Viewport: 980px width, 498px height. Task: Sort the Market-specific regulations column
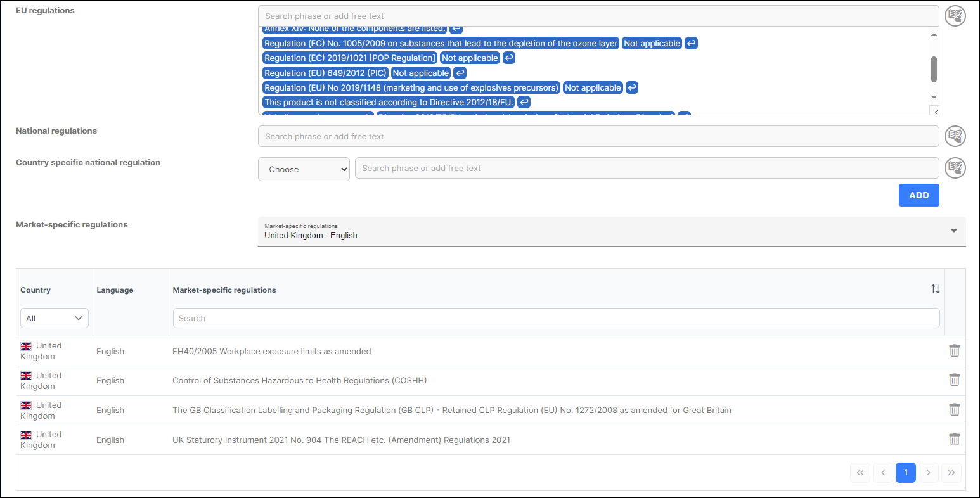click(935, 289)
